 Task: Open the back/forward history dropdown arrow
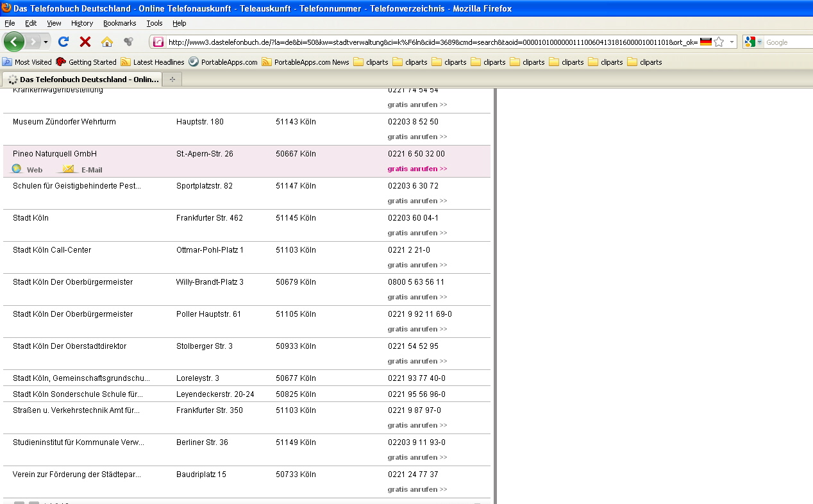tap(47, 42)
